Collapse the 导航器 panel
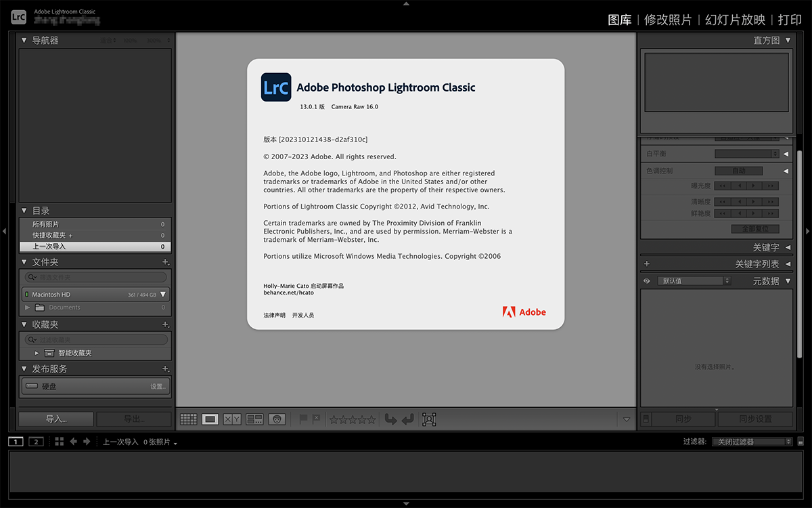Image resolution: width=812 pixels, height=508 pixels. (x=24, y=40)
